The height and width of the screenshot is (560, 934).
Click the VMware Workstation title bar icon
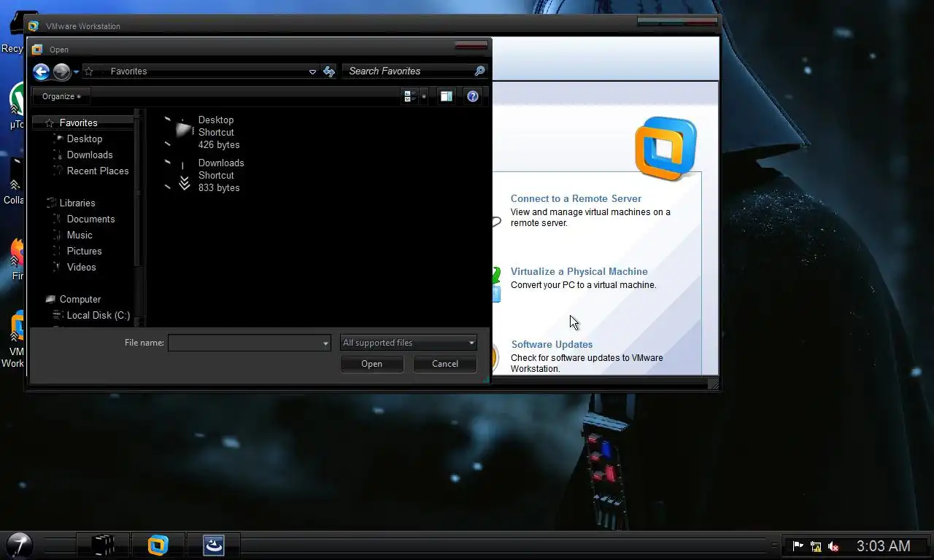coord(34,26)
